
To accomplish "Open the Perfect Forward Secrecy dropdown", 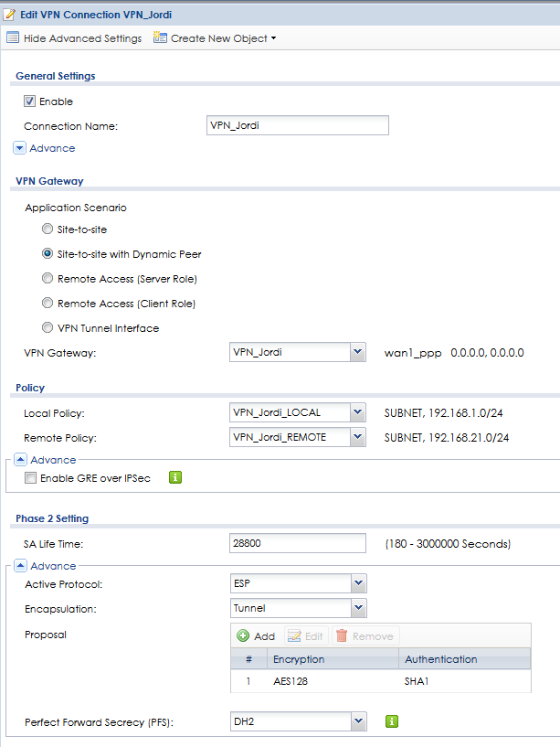I will tap(359, 721).
